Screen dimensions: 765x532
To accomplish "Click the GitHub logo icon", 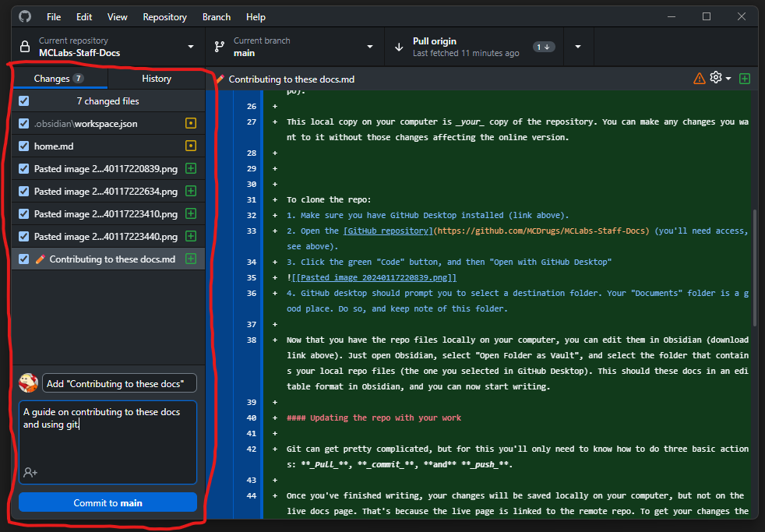I will point(25,16).
